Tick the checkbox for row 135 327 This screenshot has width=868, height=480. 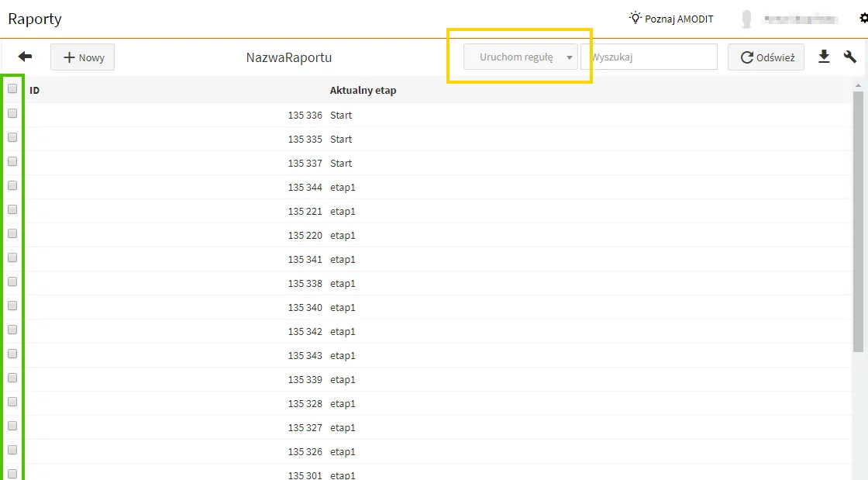pos(12,426)
